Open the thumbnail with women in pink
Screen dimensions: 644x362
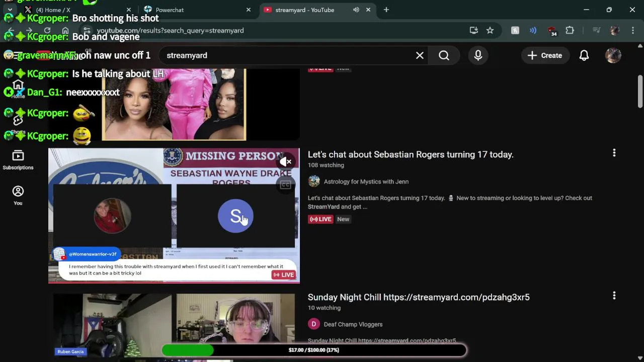pos(174,104)
